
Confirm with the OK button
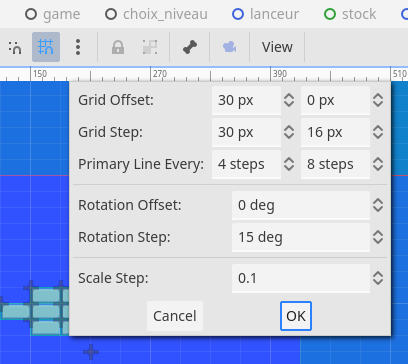(x=296, y=316)
